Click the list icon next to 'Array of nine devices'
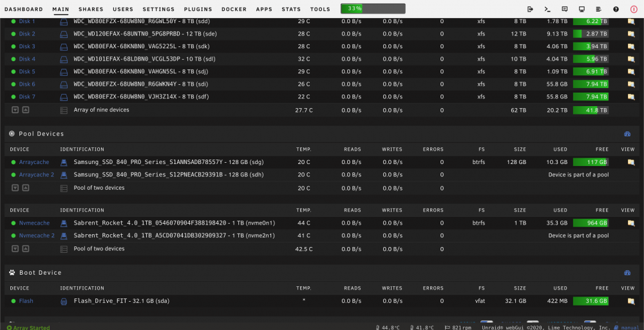 (x=64, y=111)
